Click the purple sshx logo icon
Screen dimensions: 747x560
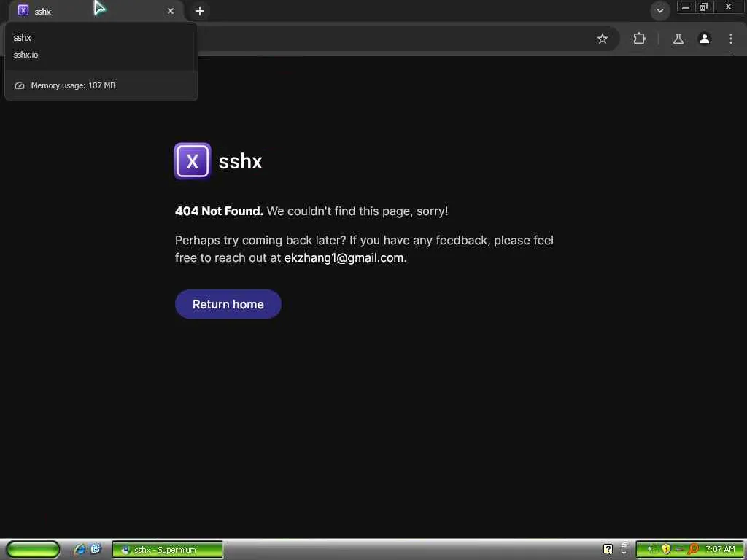point(193,161)
